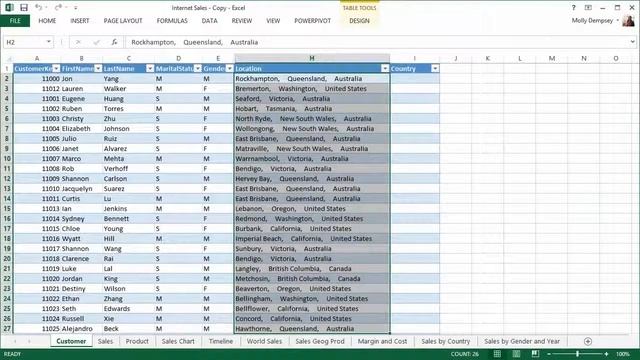Open Country column filter dropdown
640x360 pixels.
pyautogui.click(x=435, y=69)
